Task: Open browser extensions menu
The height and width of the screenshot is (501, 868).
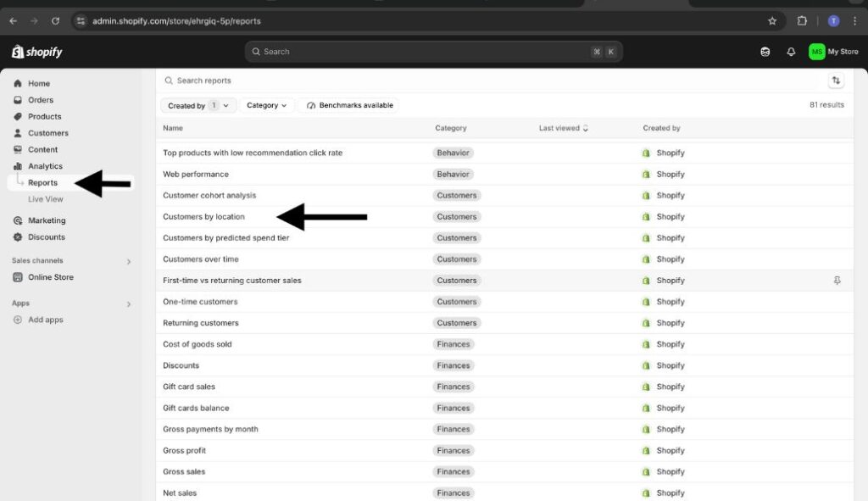Action: tap(802, 21)
